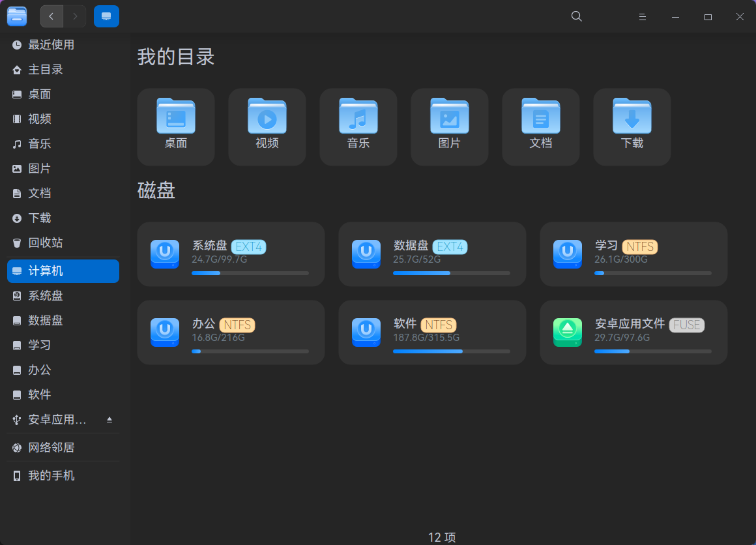Open 数据盘 in the sidebar

(x=63, y=320)
